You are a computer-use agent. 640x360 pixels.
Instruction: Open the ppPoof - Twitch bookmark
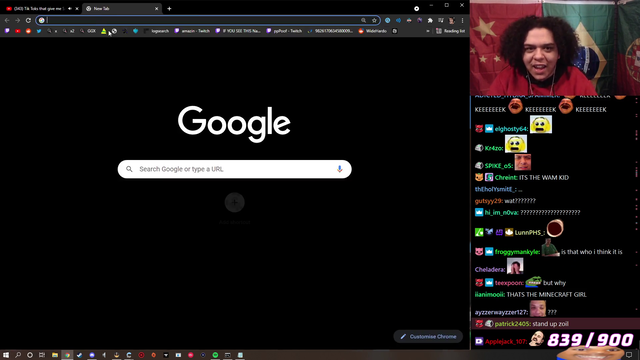[284, 31]
